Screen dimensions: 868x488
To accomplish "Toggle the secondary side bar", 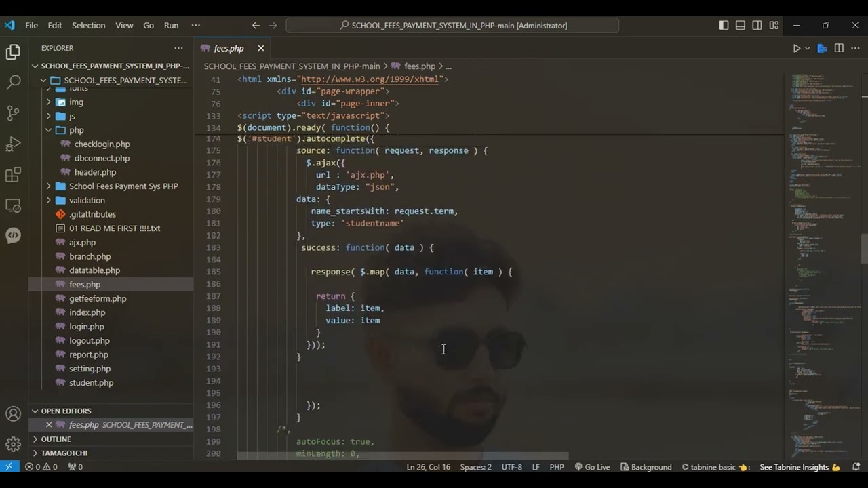I will click(757, 25).
